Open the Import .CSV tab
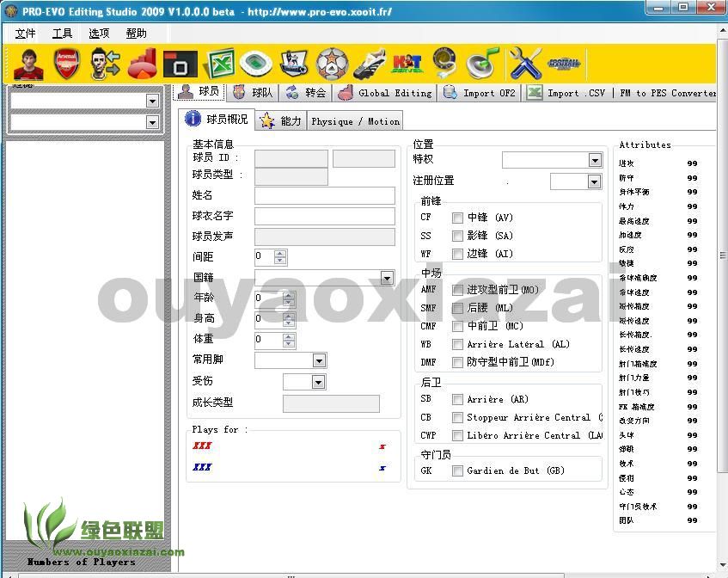The height and width of the screenshot is (578, 728). (x=566, y=93)
